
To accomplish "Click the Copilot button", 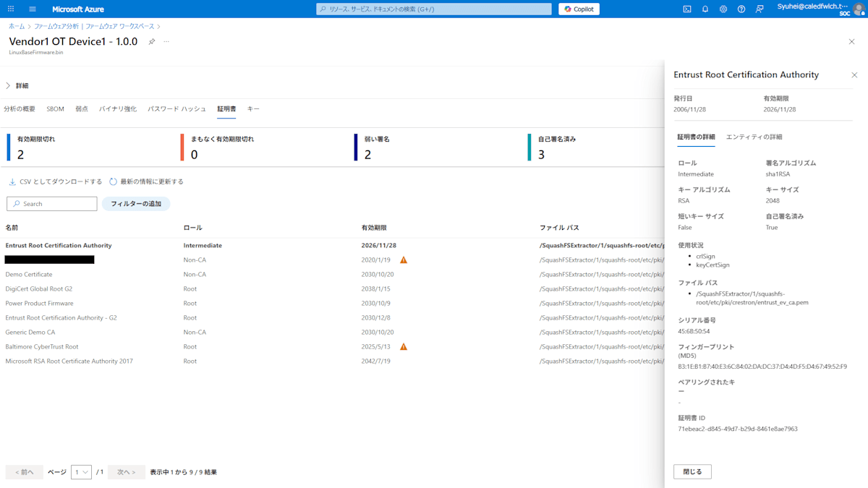I will pyautogui.click(x=579, y=9).
